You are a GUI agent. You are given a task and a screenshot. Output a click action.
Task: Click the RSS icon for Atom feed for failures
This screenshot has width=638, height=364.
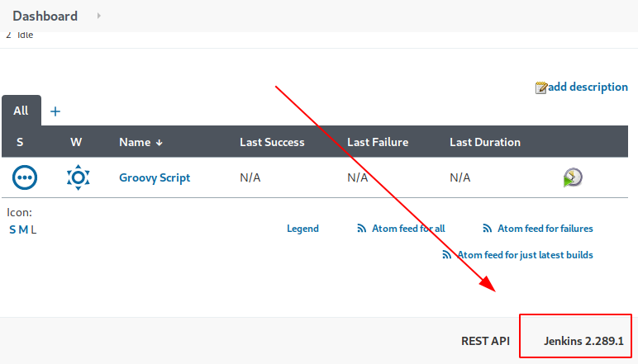click(x=488, y=229)
